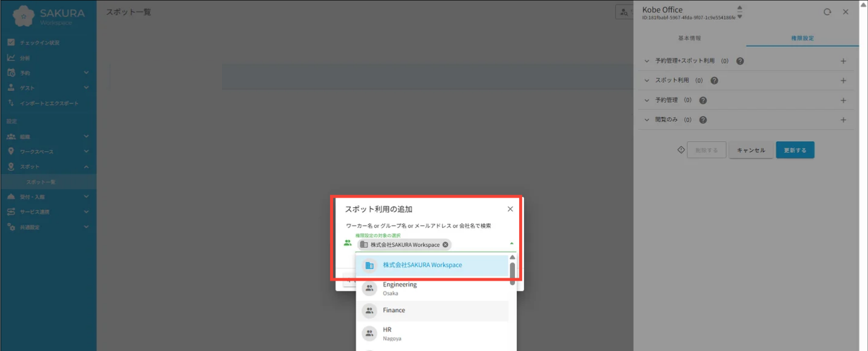Click the SAKURA Workspace flower logo

(24, 16)
